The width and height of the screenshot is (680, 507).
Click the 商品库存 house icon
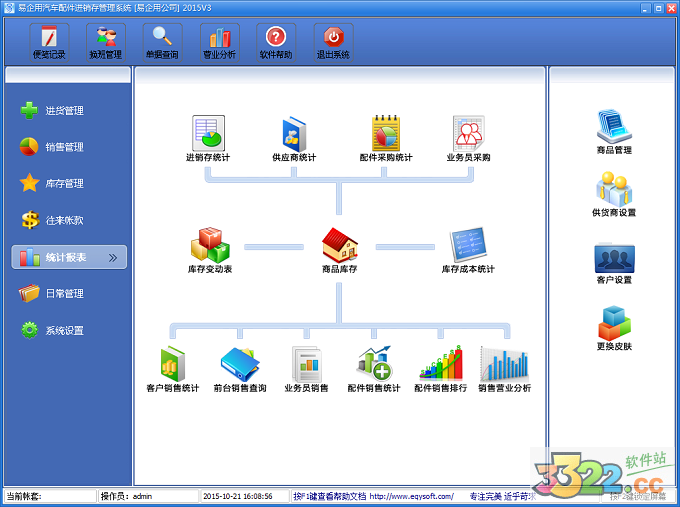[340, 245]
